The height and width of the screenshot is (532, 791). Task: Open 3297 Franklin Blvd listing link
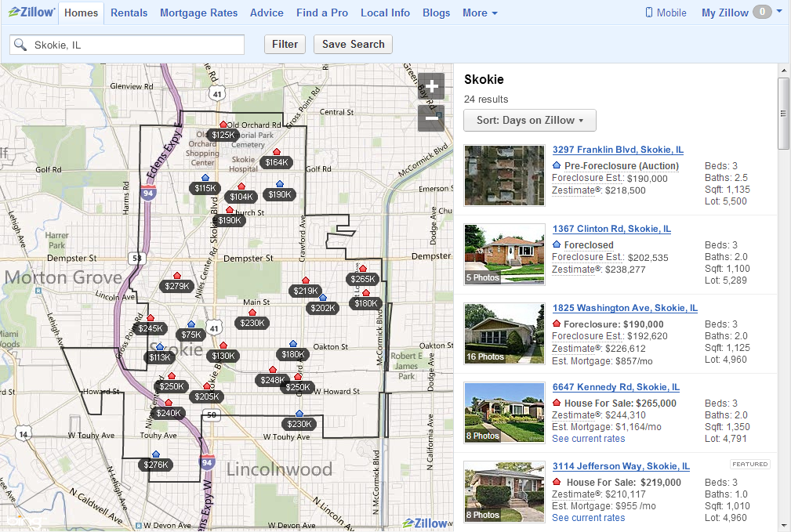point(618,150)
